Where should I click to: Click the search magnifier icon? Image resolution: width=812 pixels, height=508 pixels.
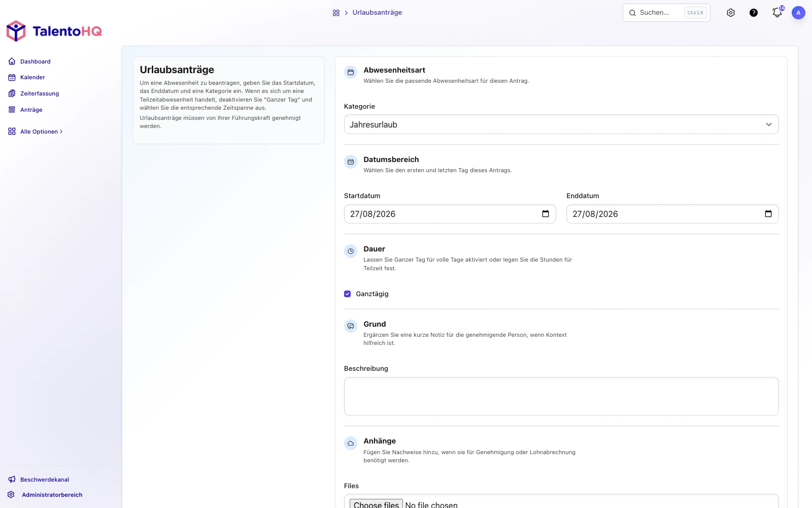[x=632, y=13]
